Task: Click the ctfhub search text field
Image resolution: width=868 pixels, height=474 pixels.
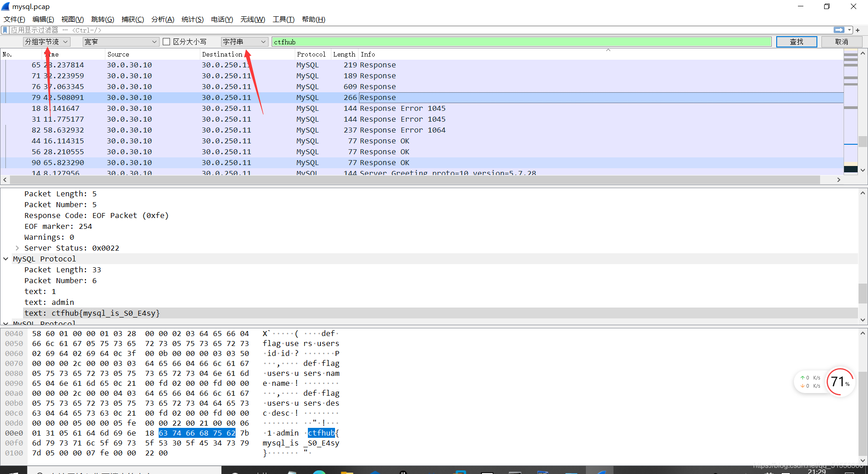Action: point(522,42)
